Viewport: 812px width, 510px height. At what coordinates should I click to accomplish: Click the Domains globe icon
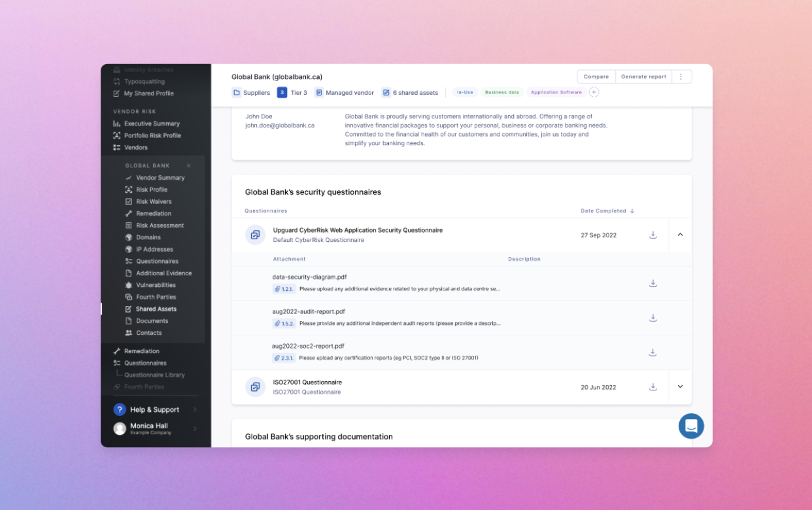click(129, 237)
